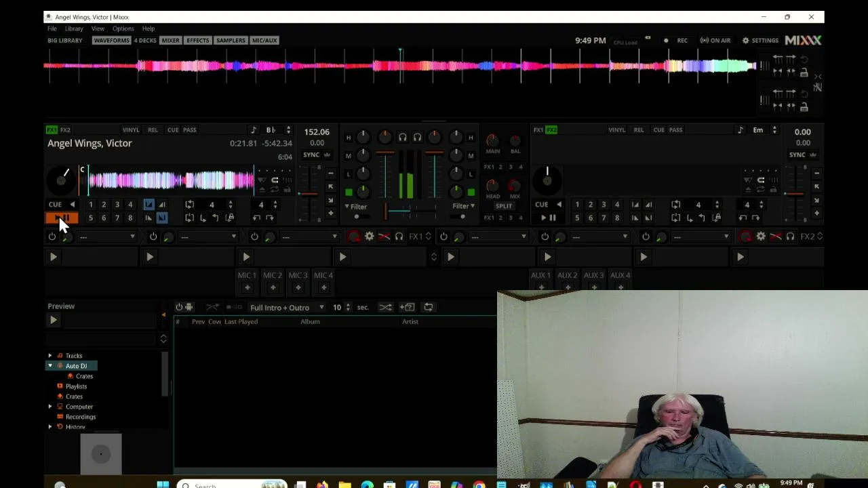Toggle the EFFECTS section
This screenshot has width=868, height=488.
198,40
